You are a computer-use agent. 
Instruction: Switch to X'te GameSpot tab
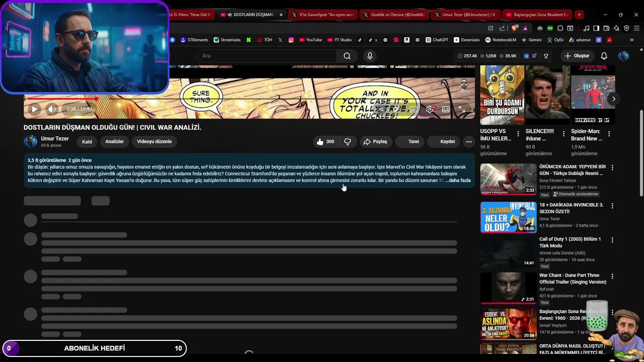[x=323, y=15]
